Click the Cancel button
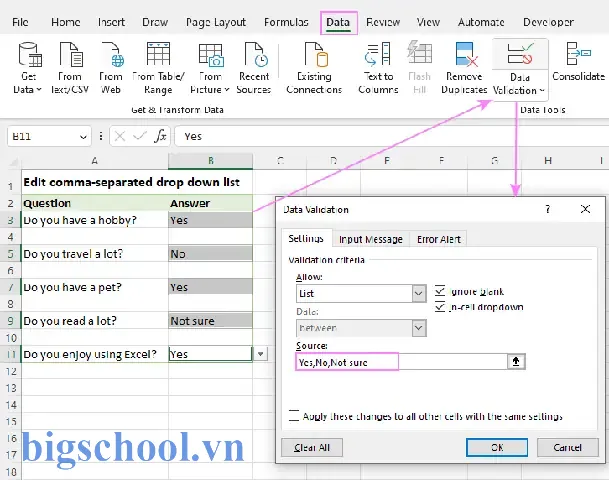This screenshot has width=609, height=480. pyautogui.click(x=568, y=447)
